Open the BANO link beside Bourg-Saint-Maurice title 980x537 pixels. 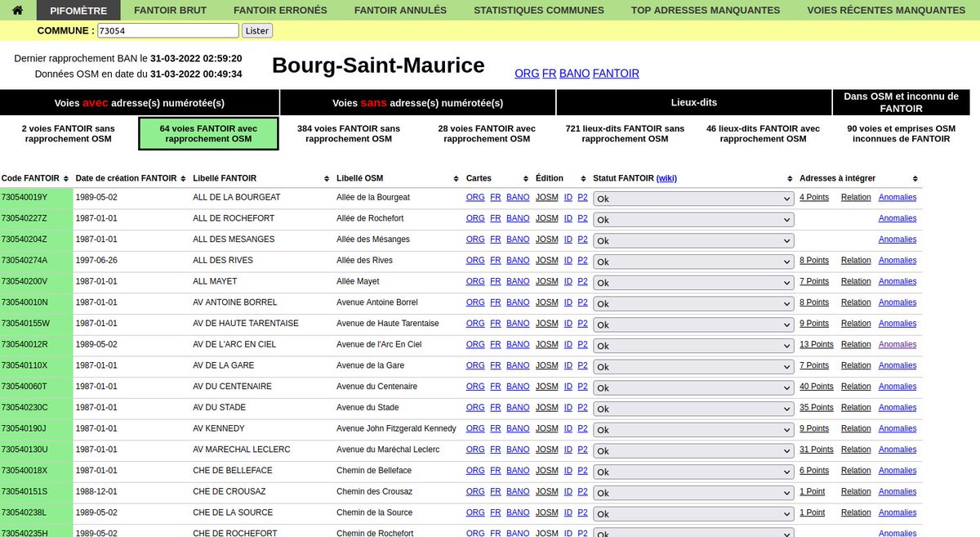(x=574, y=74)
